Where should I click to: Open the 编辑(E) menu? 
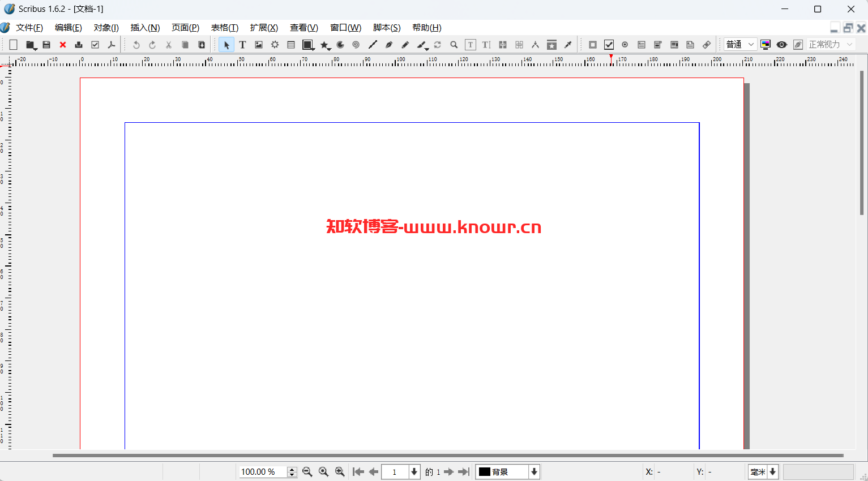(69, 28)
